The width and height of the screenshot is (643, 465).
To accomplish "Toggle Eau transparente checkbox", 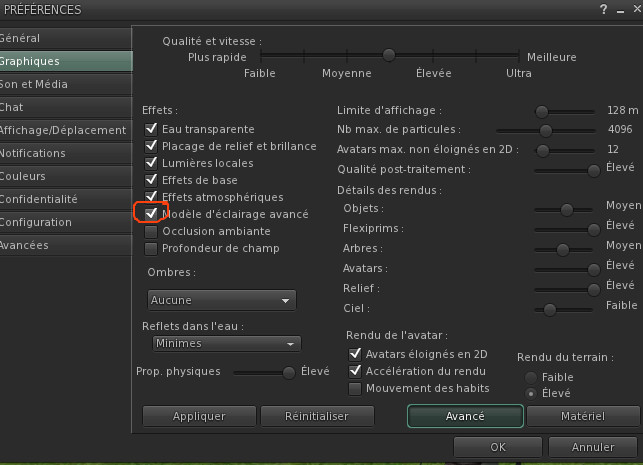I will 151,129.
